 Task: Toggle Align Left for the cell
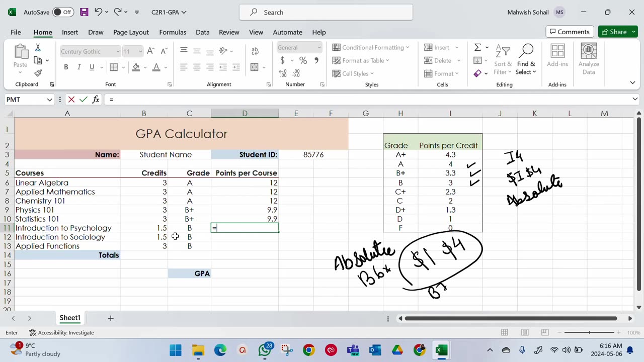[184, 67]
